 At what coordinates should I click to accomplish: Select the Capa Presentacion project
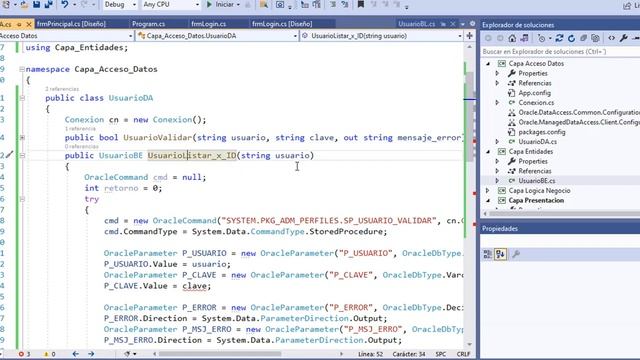coord(536,200)
